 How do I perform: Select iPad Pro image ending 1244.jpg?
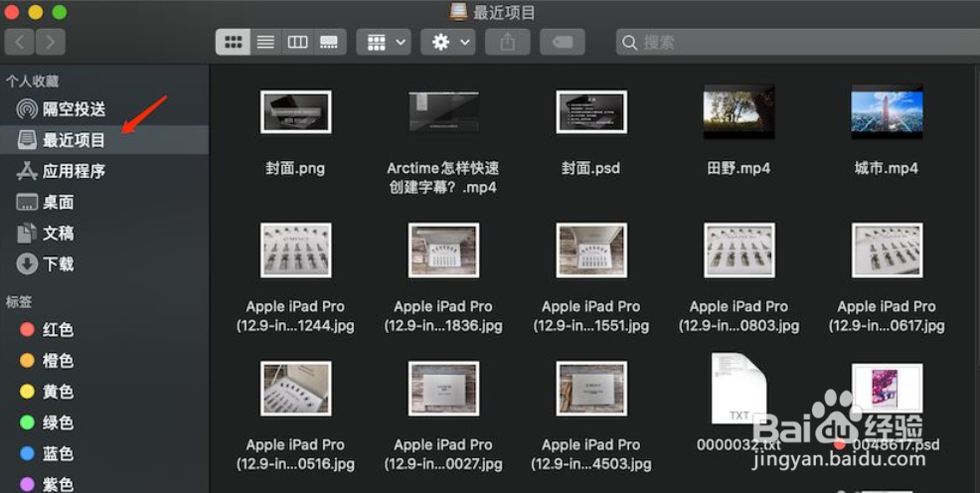point(295,249)
